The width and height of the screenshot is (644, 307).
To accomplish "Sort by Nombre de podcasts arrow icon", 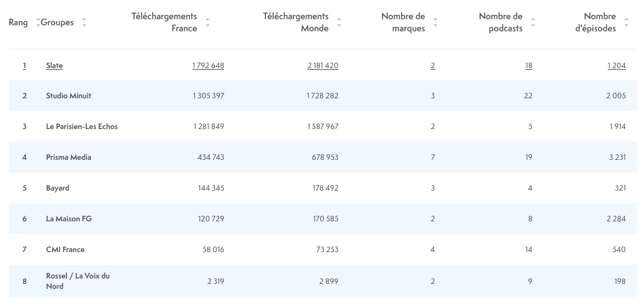I will (x=533, y=23).
